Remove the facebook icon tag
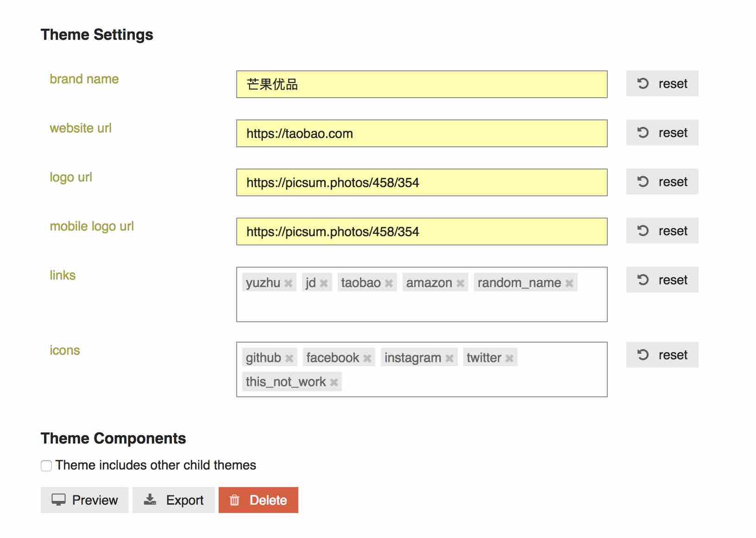Image resolution: width=756 pixels, height=538 pixels. pos(367,357)
